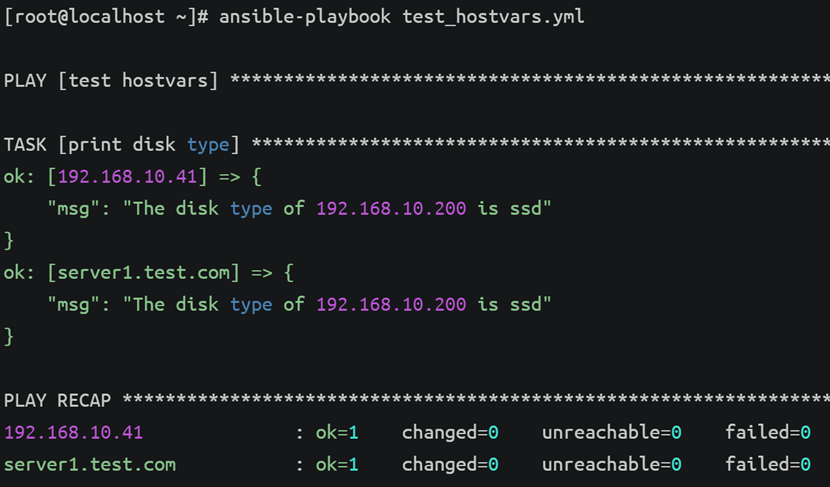
Task: Click 'unreachable=0' in the 192.168.10.41 recap row
Action: 612,432
